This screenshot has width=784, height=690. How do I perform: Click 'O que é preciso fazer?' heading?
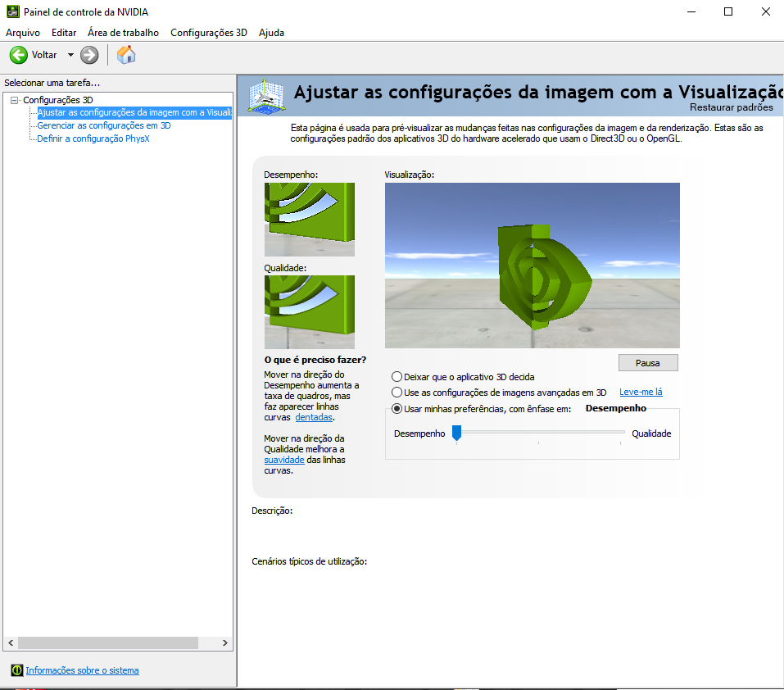pyautogui.click(x=315, y=360)
